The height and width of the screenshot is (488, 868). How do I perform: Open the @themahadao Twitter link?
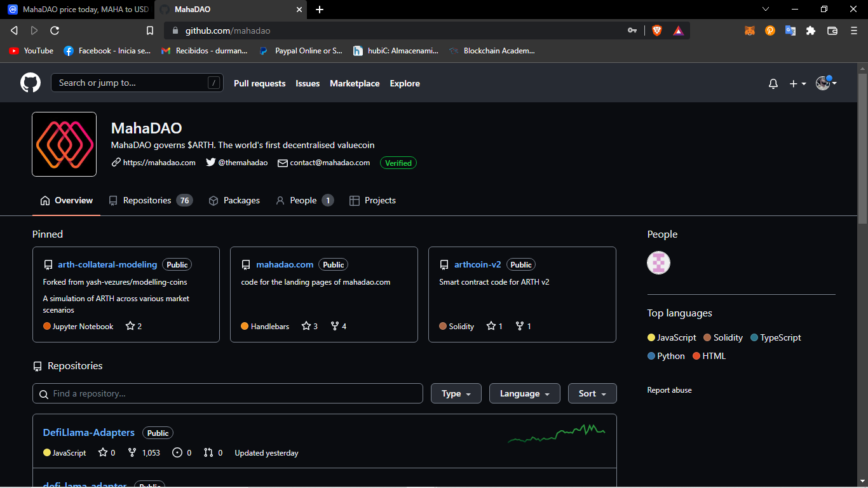point(236,163)
